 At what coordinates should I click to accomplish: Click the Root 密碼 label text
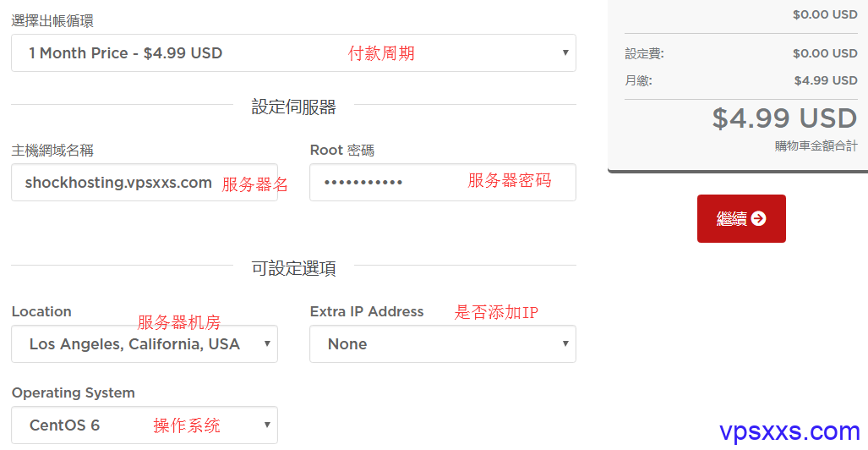342,151
